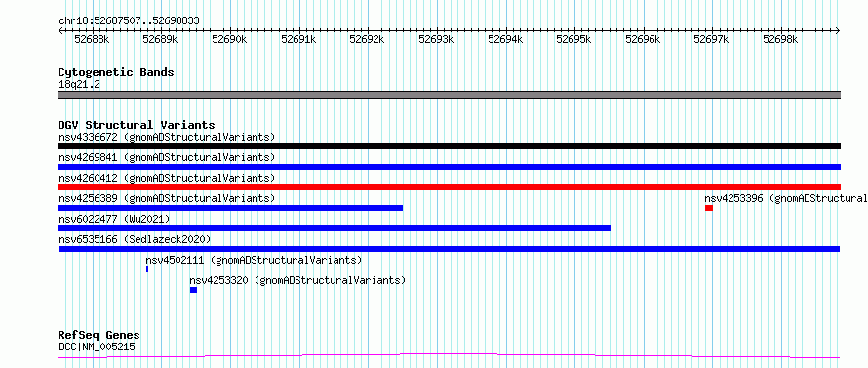Select the tiny blue nsv4502111 variant marker

147,269
